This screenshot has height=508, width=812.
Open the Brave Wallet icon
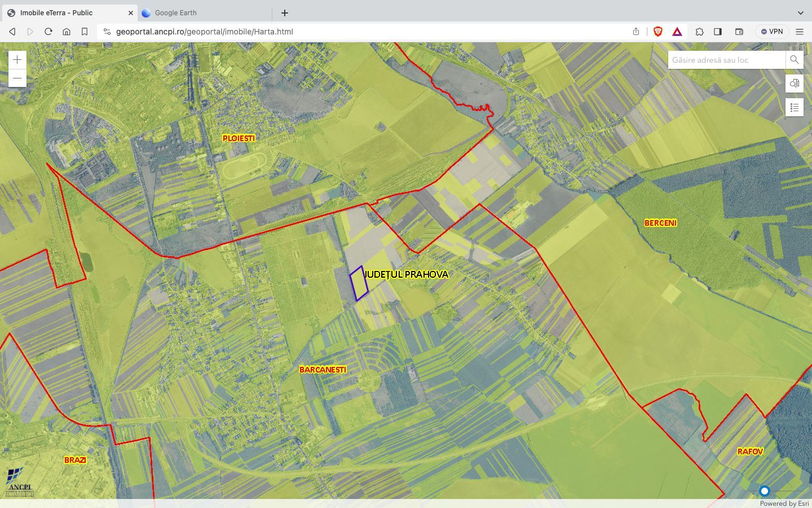coord(739,32)
